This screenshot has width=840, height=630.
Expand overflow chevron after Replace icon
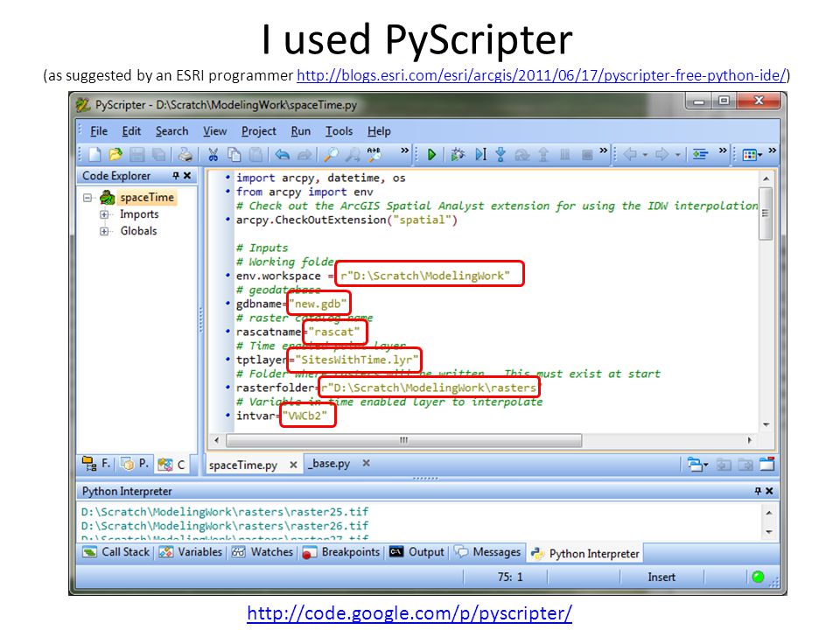(404, 150)
